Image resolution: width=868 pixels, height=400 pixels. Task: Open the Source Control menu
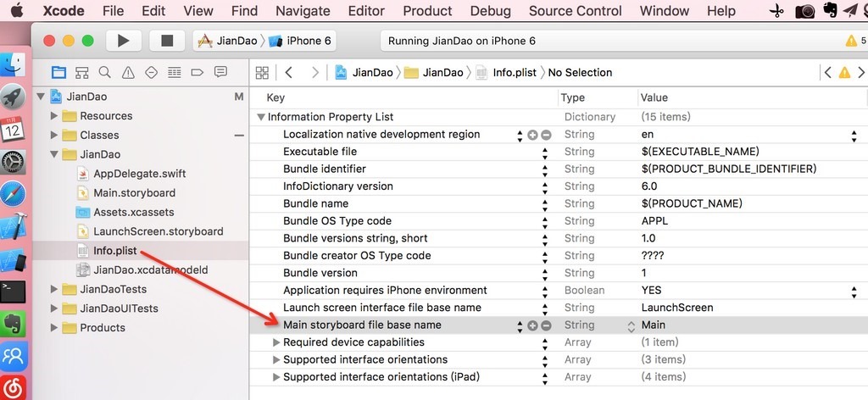pos(575,11)
